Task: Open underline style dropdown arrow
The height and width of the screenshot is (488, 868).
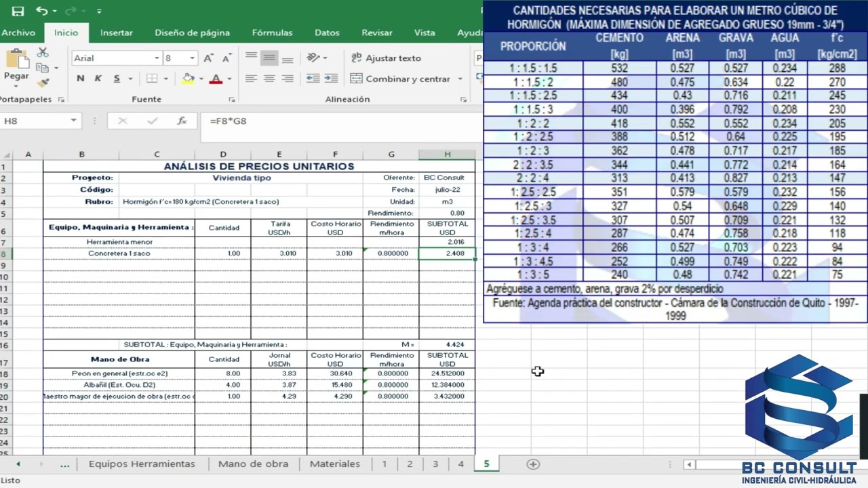Action: pos(130,79)
